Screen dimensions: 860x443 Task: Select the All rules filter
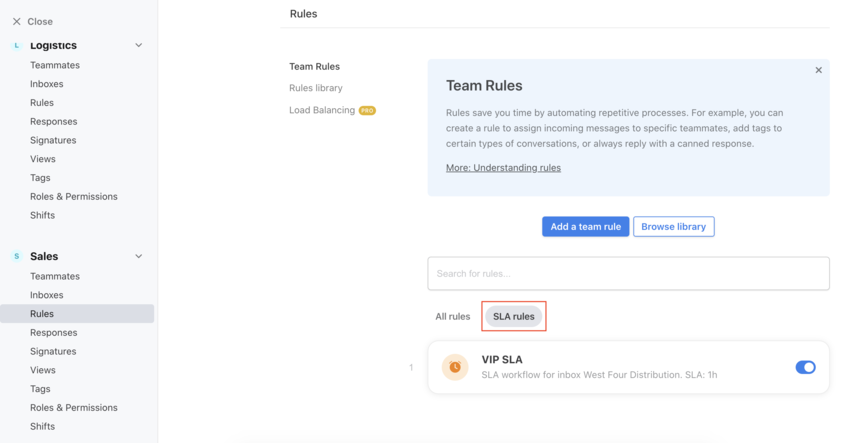(x=452, y=316)
